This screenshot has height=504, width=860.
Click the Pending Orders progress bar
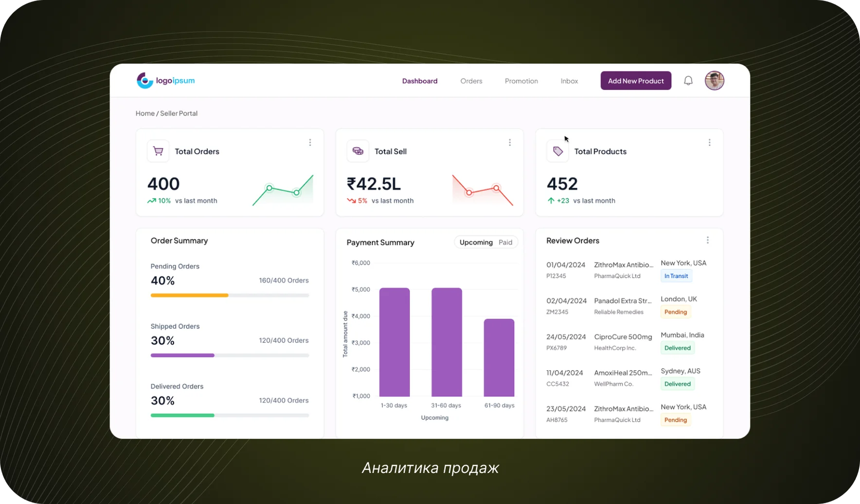pyautogui.click(x=230, y=295)
